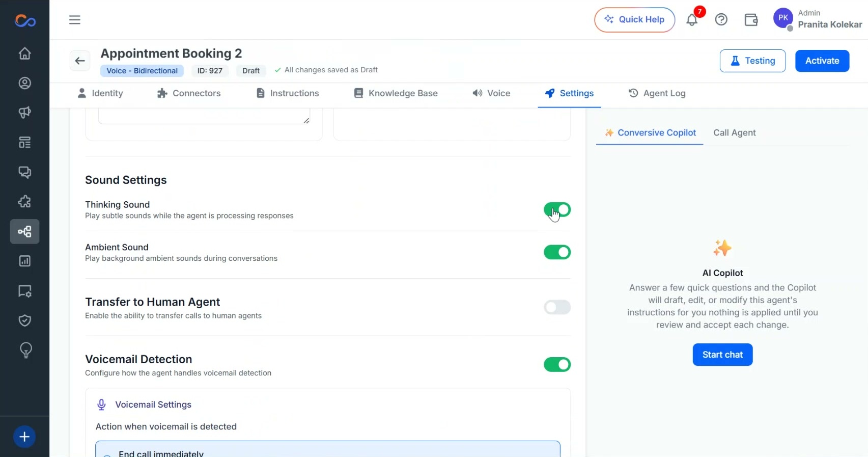868x457 pixels.
Task: Open the lightbulb ideas sidebar icon
Action: coord(25,350)
